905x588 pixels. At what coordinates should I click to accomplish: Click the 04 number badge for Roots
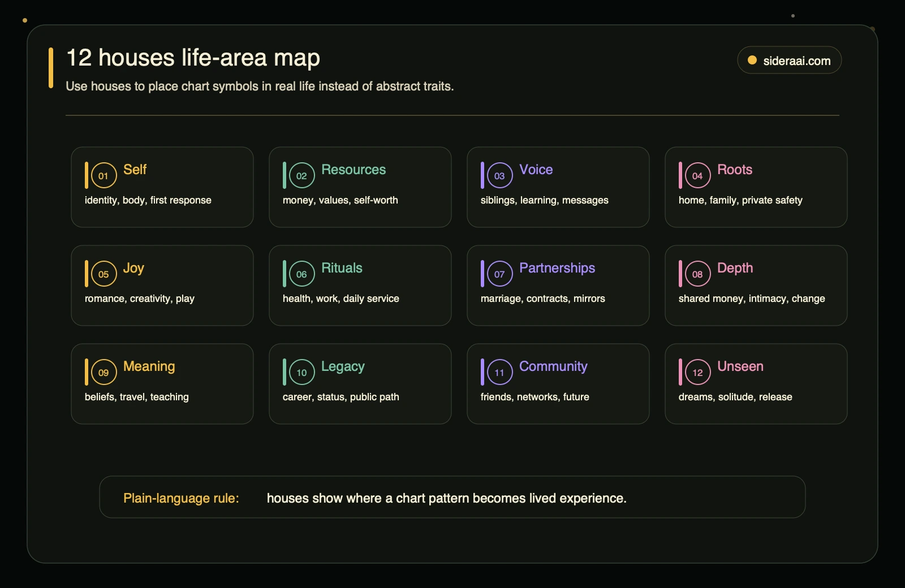pos(697,175)
